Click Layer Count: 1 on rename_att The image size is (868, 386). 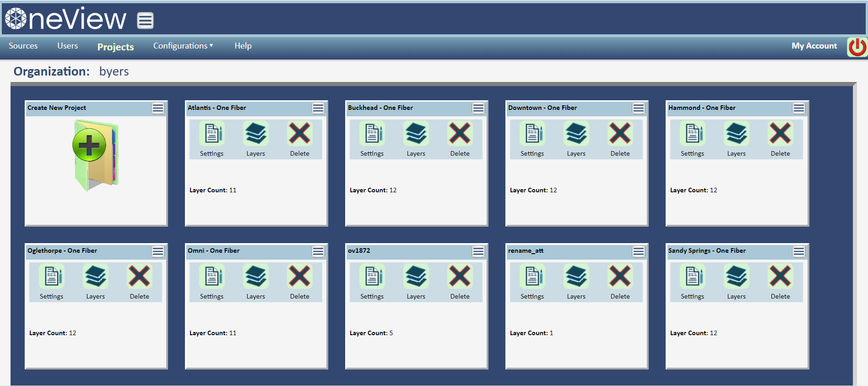pos(532,333)
